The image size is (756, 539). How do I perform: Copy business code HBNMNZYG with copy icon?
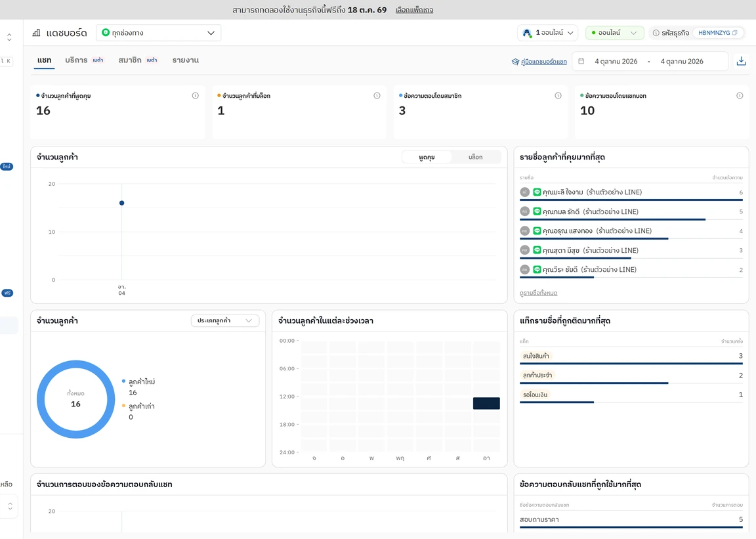[735, 33]
